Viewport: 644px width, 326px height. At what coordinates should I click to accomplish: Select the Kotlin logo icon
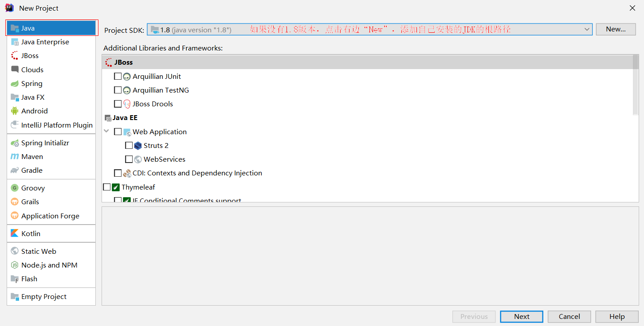[x=15, y=233]
